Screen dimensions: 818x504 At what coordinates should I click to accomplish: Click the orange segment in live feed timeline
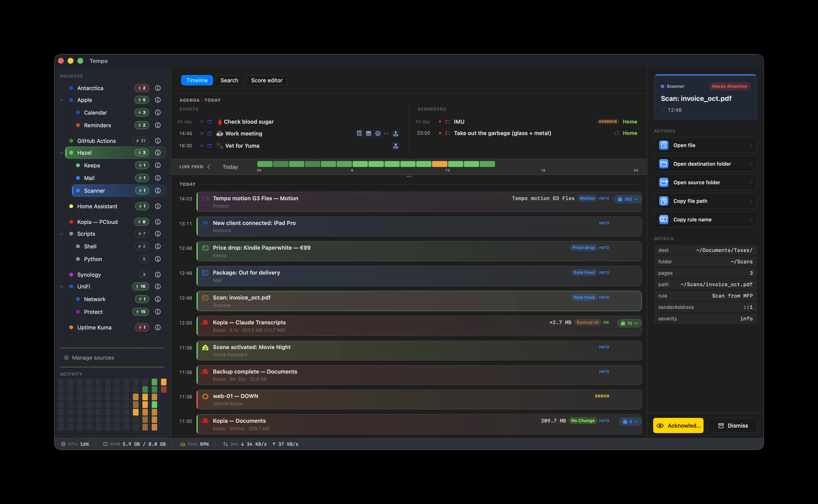440,164
